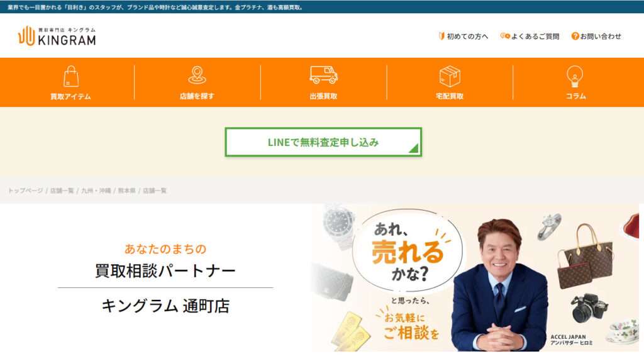Screen dimensions: 644x359
Task: Click the light bulb icon for コラム
Action: tap(575, 77)
